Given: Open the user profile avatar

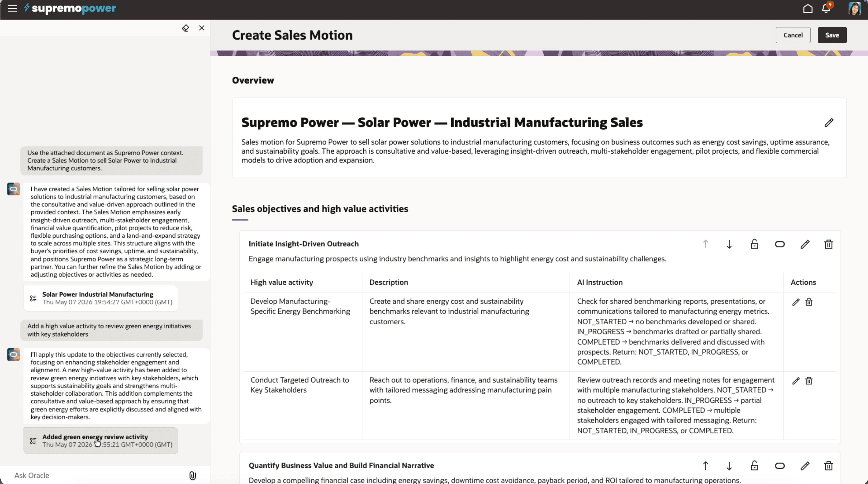Looking at the screenshot, I should point(854,8).
